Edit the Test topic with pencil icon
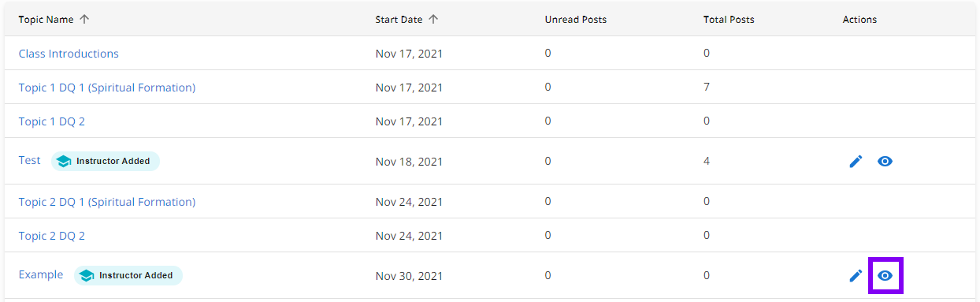980x302 pixels. point(856,161)
